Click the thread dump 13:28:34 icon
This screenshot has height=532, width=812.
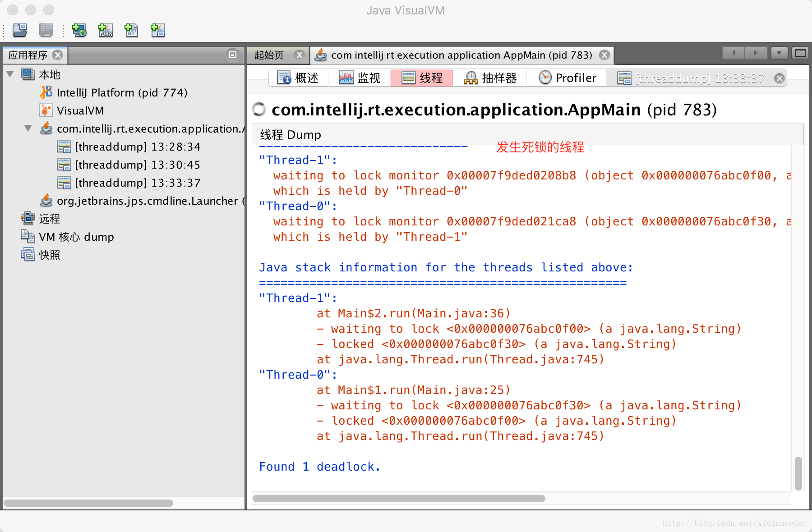(64, 147)
